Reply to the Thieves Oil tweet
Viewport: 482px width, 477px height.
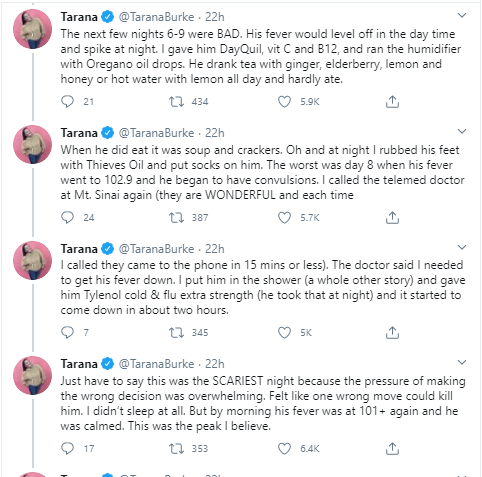click(68, 217)
